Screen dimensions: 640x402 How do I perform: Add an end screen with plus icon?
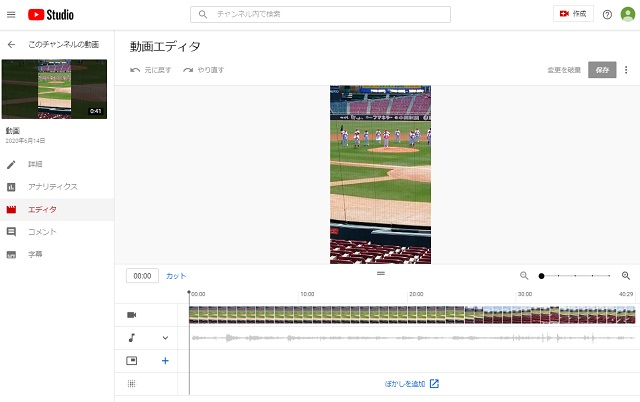coord(165,361)
